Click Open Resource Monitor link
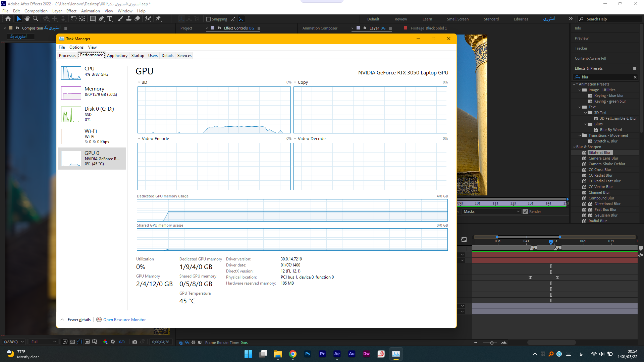 pos(125,319)
